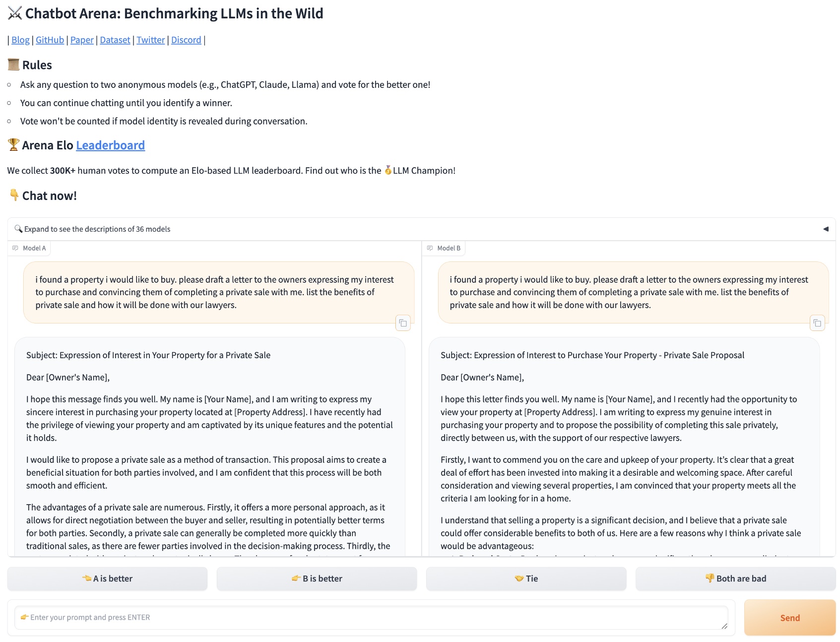840x642 pixels.
Task: Open the Dataset link
Action: [x=115, y=40]
